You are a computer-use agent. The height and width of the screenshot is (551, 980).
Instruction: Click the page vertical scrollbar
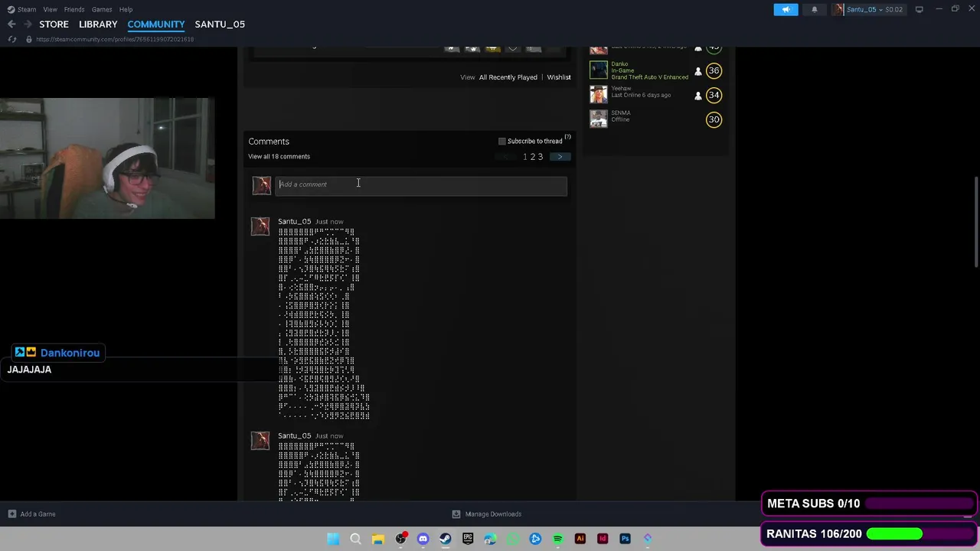click(975, 222)
